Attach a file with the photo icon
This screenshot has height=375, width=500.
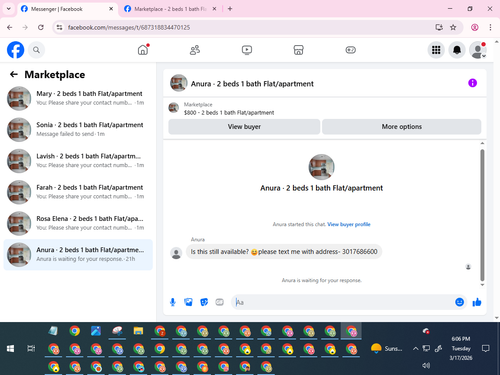click(188, 302)
